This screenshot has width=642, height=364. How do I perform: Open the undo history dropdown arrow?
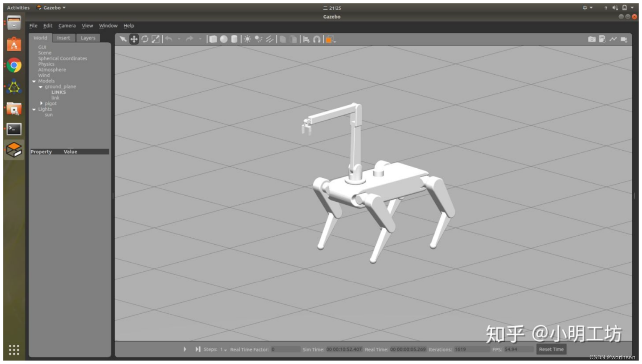179,39
